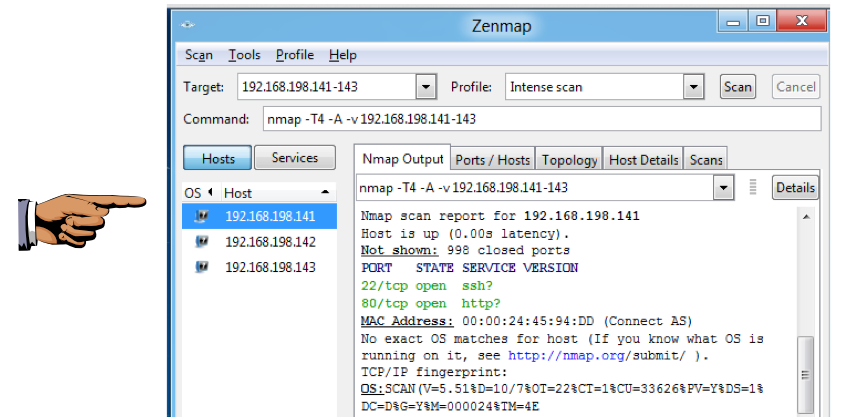Viewport: 844px width, 417px height.
Task: Start the scan with Scan button
Action: point(737,87)
